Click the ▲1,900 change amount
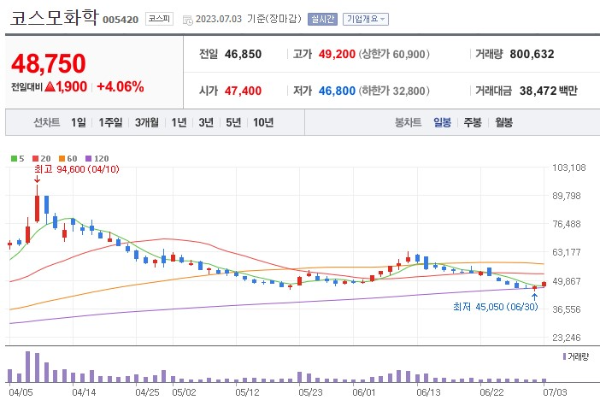Image resolution: width=600 pixels, height=414 pixels. tap(66, 87)
